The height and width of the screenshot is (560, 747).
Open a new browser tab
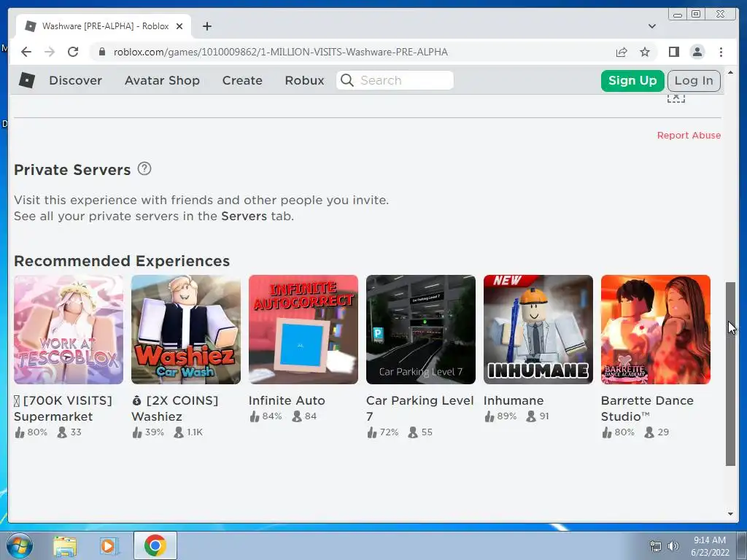point(206,26)
